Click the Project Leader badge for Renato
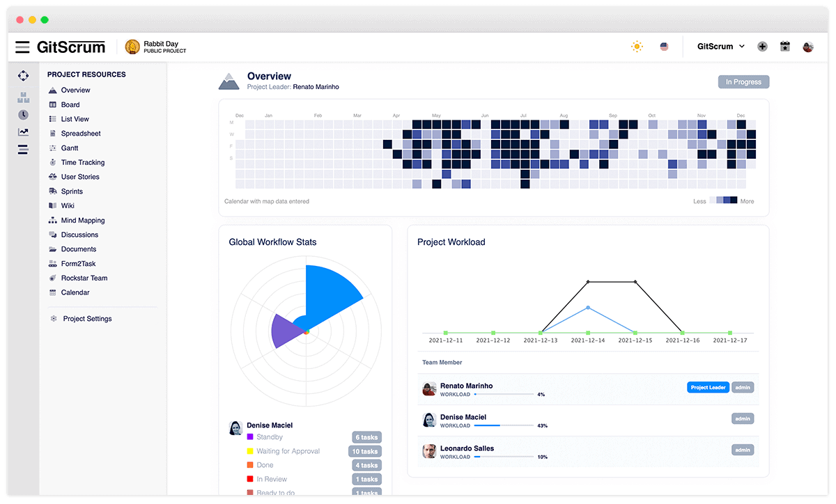 click(x=708, y=387)
